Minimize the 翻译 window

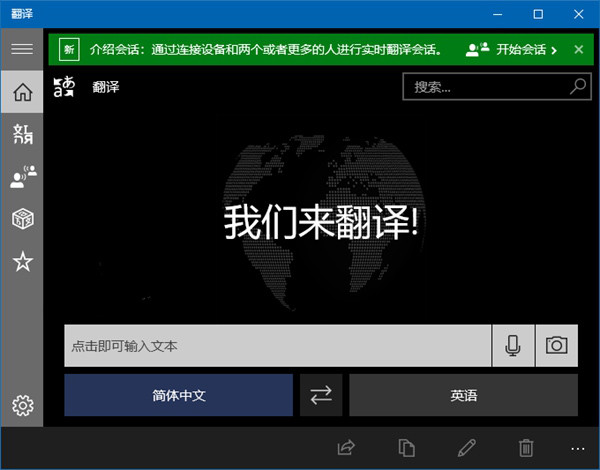click(x=497, y=14)
